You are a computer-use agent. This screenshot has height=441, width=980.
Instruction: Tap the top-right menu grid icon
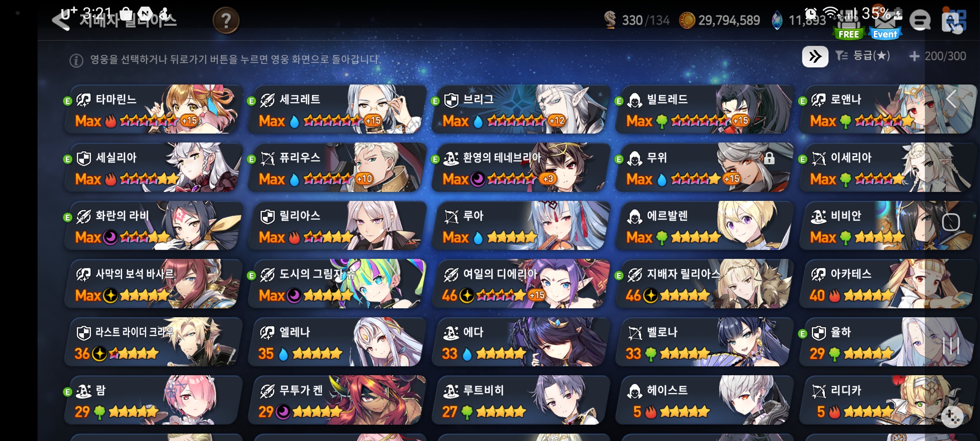[x=954, y=21]
